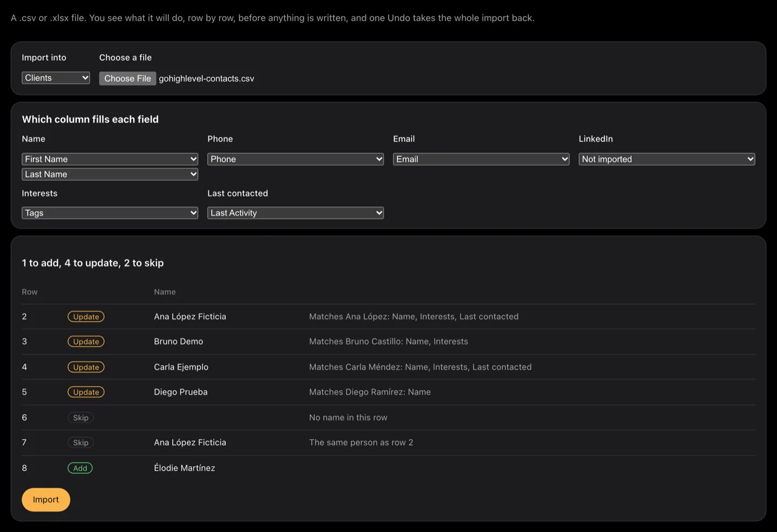Select the Bruno Demo name cell
This screenshot has width=777, height=532.
click(179, 342)
